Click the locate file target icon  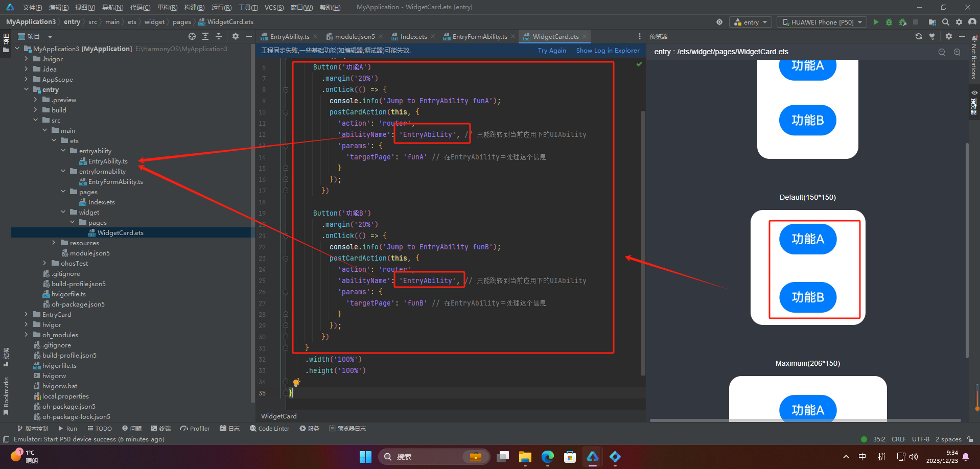click(192, 36)
